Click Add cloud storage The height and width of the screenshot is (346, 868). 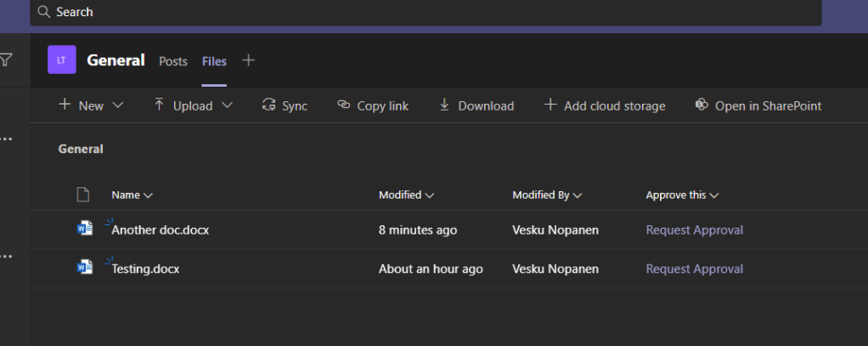click(604, 105)
